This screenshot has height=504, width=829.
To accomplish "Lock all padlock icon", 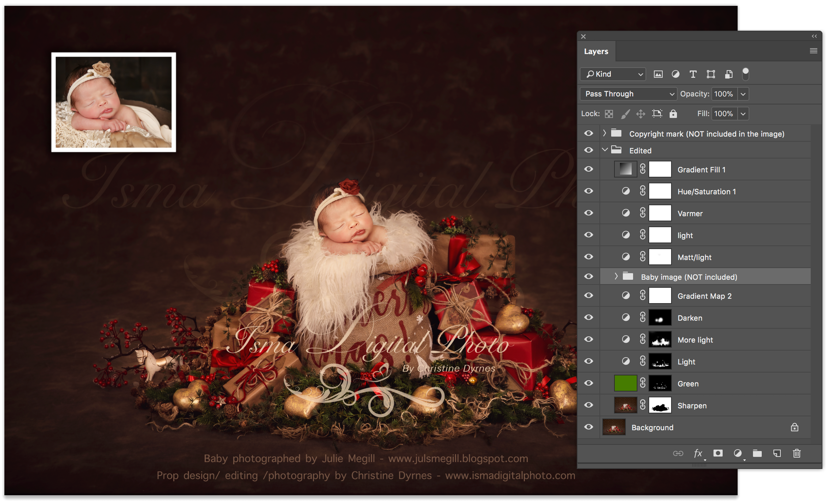I will pos(673,114).
